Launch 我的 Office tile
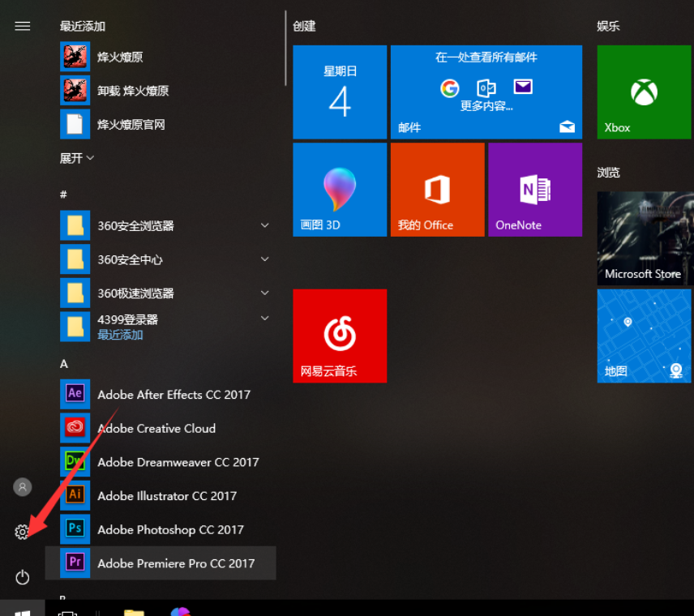This screenshot has width=694, height=616. [436, 189]
